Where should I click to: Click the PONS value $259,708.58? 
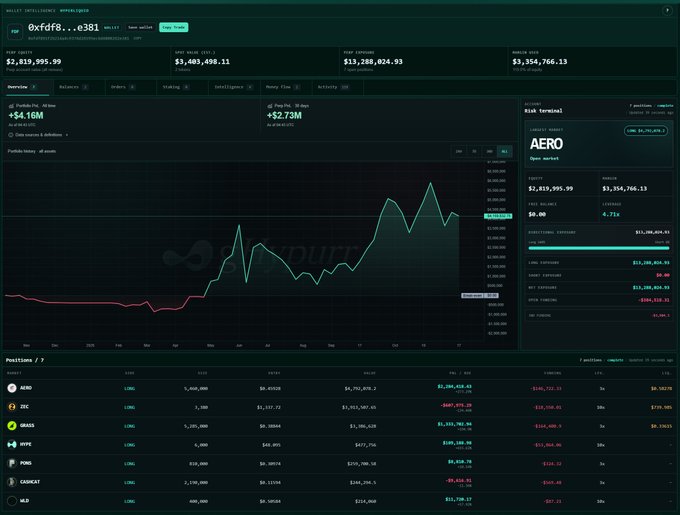tap(361, 463)
